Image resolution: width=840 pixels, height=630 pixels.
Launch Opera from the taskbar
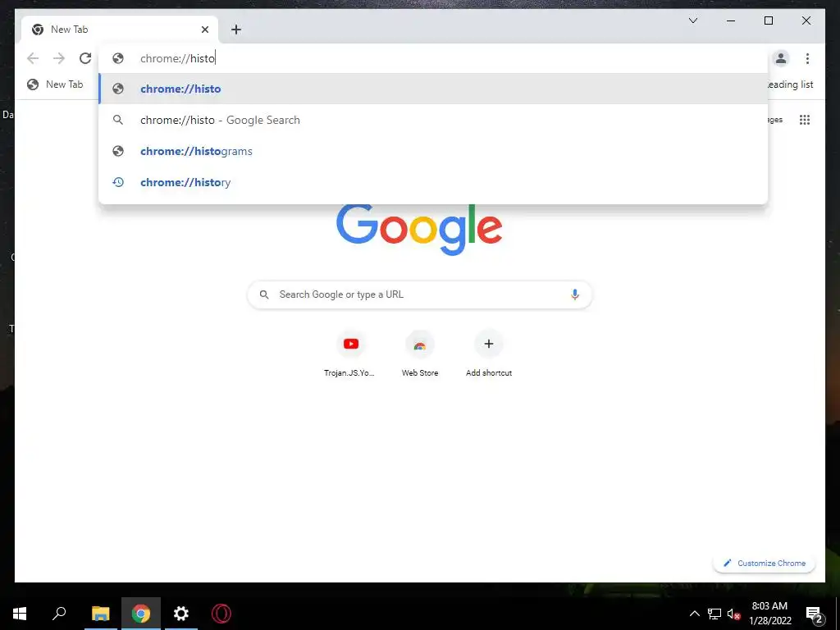[x=221, y=614]
